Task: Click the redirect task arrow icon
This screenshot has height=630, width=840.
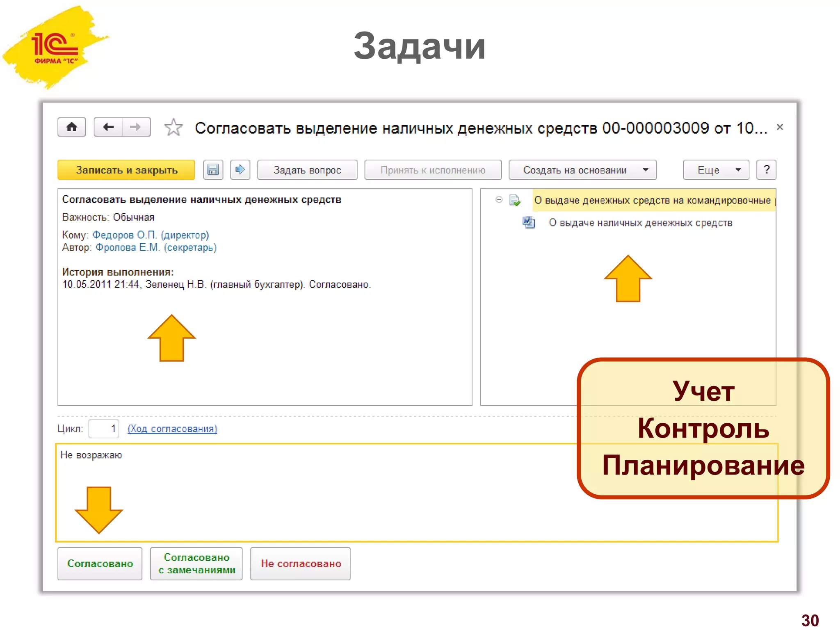Action: pyautogui.click(x=240, y=170)
